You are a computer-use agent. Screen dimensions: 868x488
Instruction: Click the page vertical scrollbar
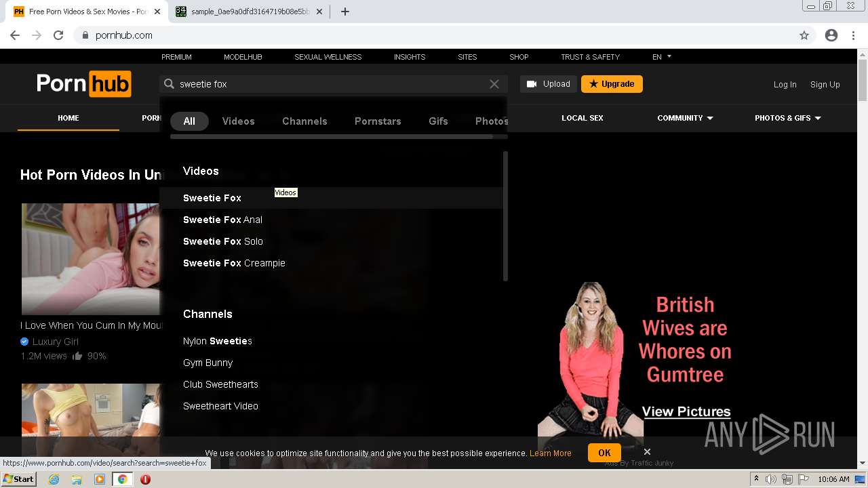(x=863, y=80)
